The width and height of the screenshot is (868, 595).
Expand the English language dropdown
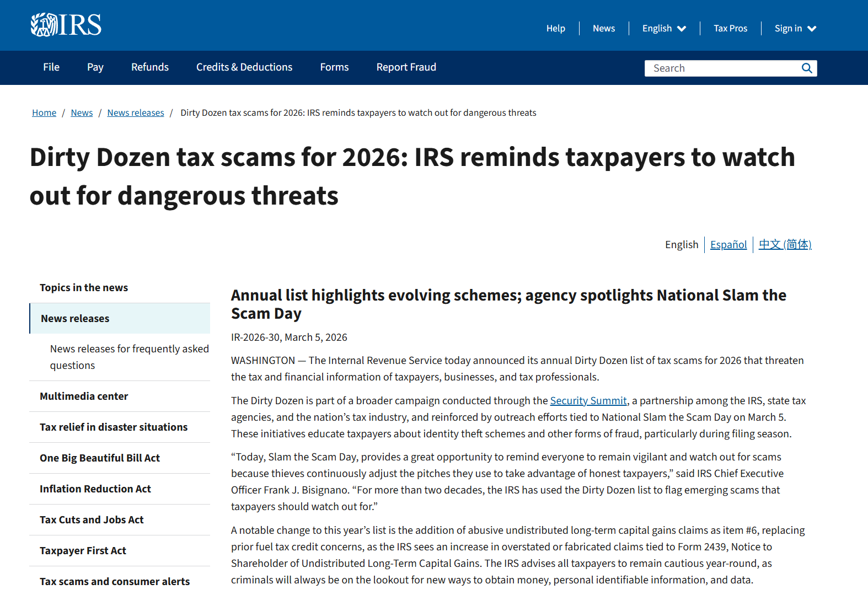tap(664, 29)
